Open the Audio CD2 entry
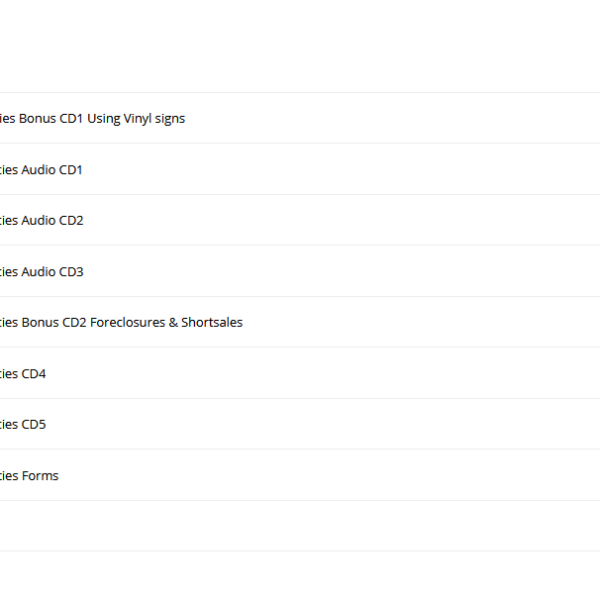The height and width of the screenshot is (600, 600). tap(41, 220)
